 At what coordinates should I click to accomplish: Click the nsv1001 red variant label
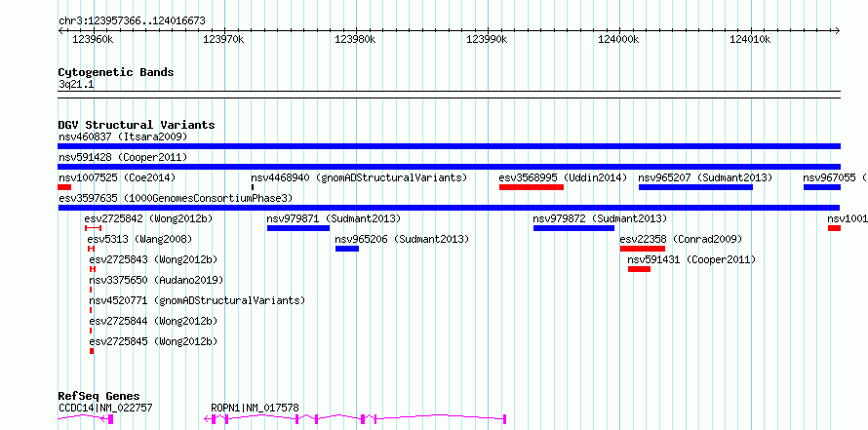[x=848, y=218]
